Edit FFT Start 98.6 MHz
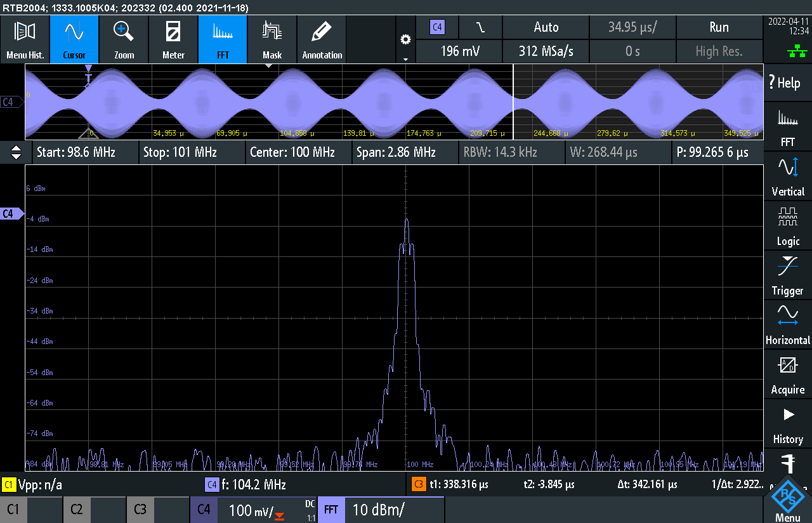 pos(84,152)
